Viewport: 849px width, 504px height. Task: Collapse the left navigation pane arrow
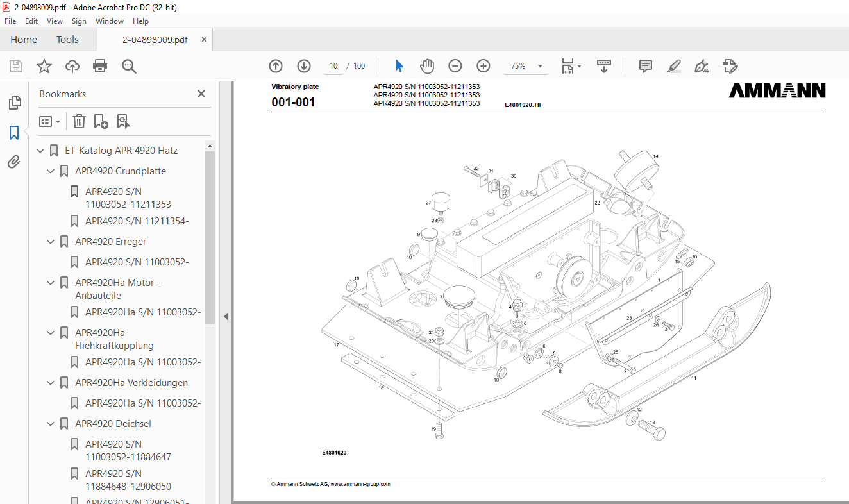pyautogui.click(x=225, y=316)
